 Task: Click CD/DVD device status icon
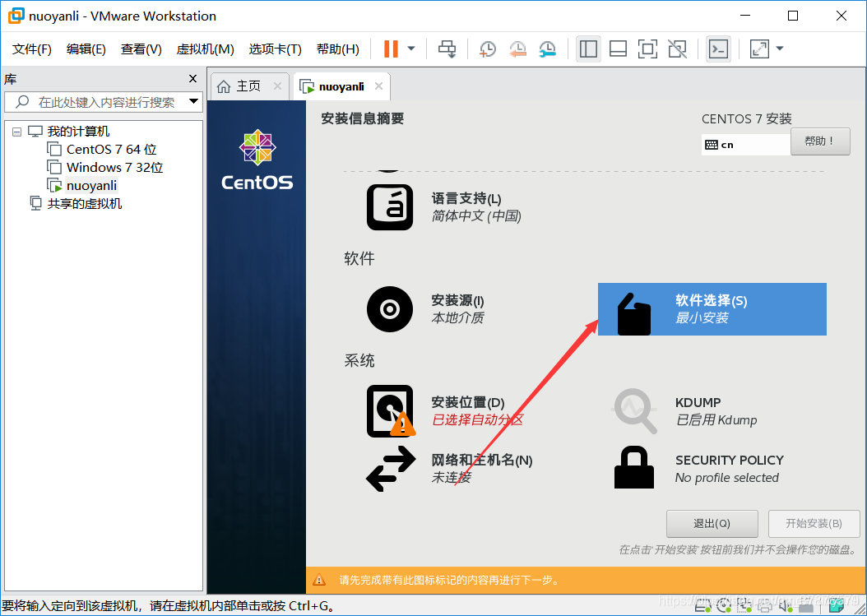[724, 607]
